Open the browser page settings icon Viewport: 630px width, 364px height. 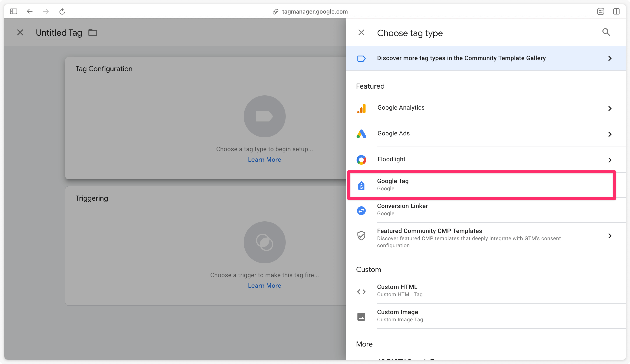(x=600, y=11)
